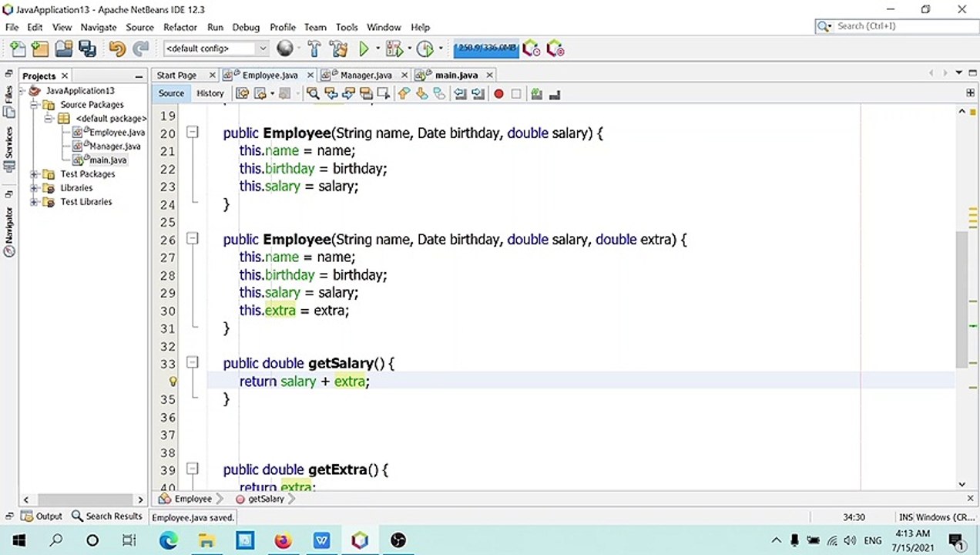Run the project with green play icon
The image size is (980, 555).
tap(364, 49)
